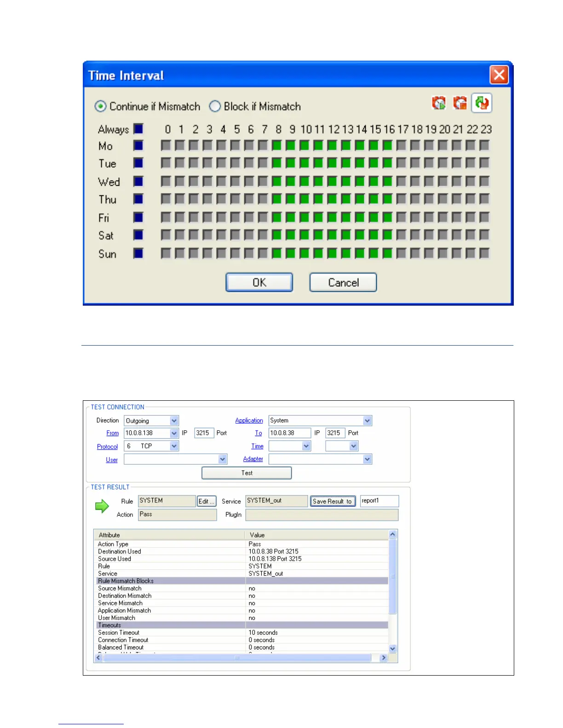563x728 pixels.
Task: Focus the To address field 10.0.8.38
Action: (290, 433)
